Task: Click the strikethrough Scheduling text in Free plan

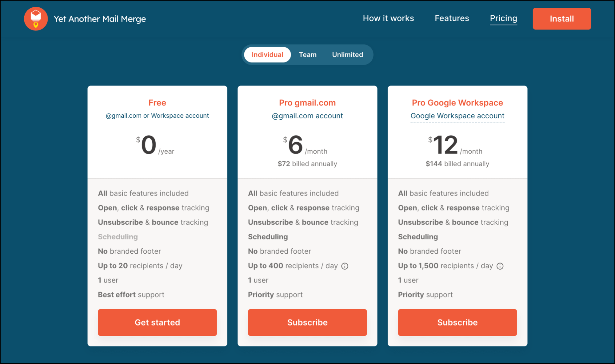Action: (118, 237)
